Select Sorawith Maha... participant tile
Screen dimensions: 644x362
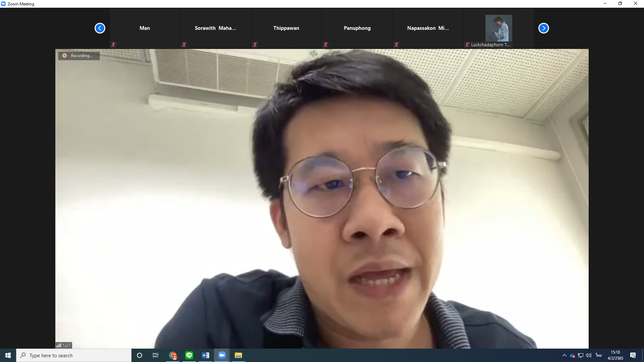coord(216,28)
